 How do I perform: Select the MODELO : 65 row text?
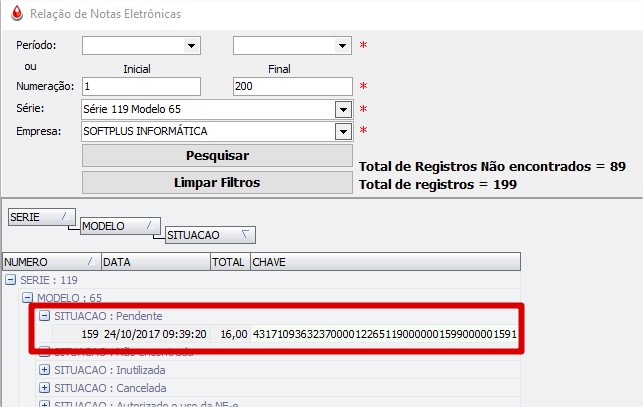tap(69, 298)
